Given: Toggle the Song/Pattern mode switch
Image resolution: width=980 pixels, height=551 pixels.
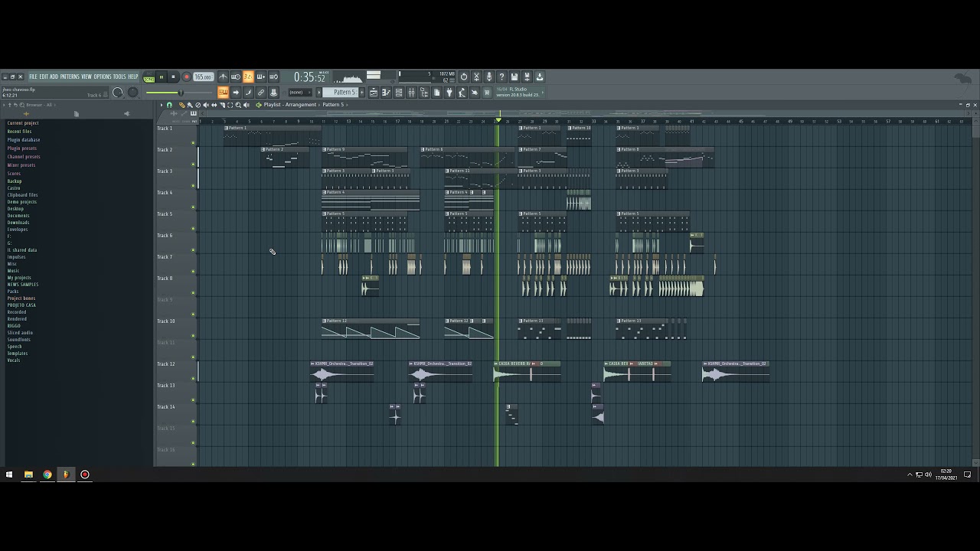Looking at the screenshot, I should point(149,78).
